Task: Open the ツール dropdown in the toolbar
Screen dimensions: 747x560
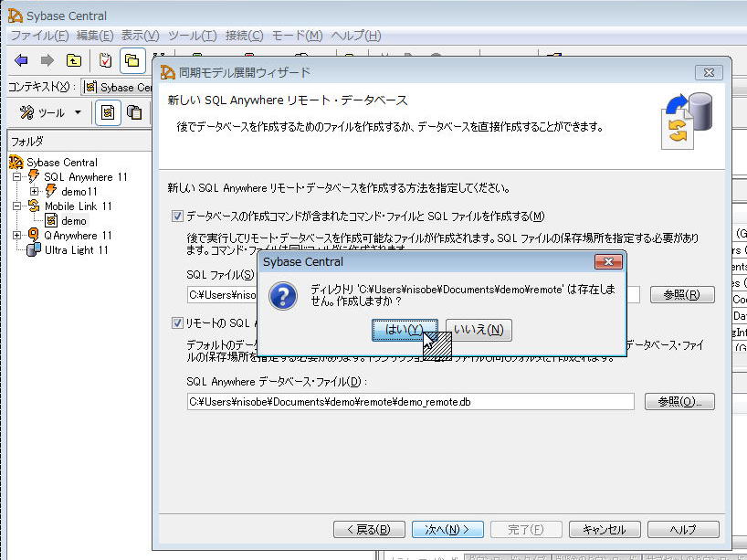Action: point(51,112)
